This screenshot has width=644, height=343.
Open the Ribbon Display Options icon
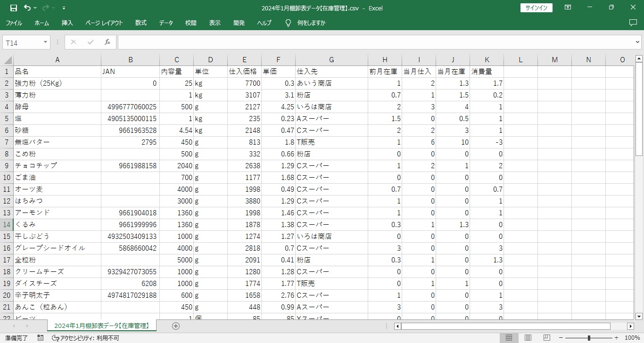(x=568, y=8)
